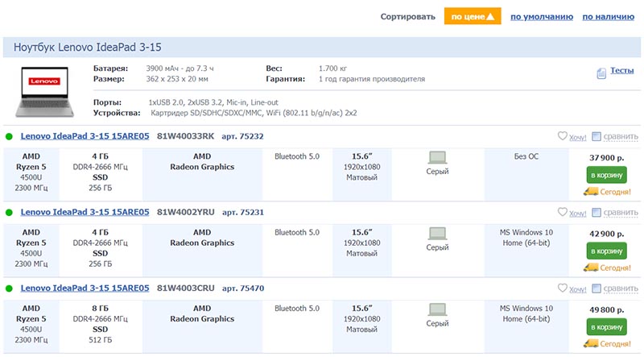This screenshot has height=357, width=644.
Task: Click heading Ноутбук Lenovo IdeaPad 3-15
Action: tap(88, 48)
